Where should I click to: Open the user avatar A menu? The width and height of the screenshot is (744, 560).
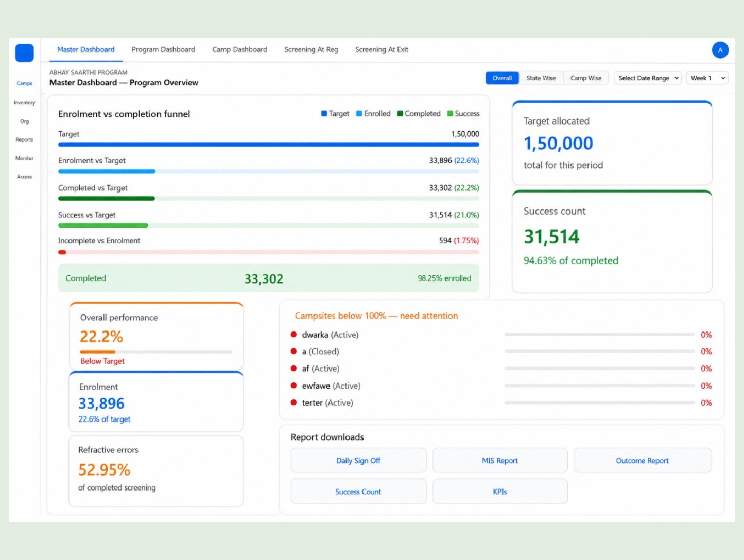pos(720,50)
